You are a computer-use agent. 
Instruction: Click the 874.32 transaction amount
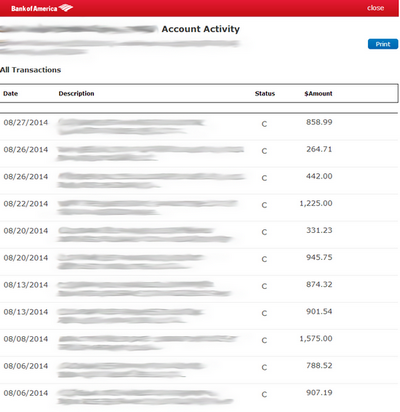[x=319, y=284]
